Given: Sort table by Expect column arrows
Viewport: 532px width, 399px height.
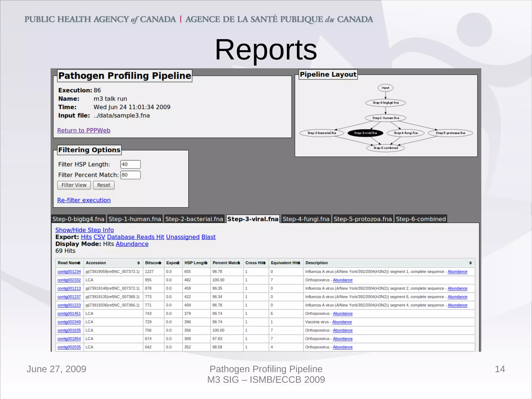Looking at the screenshot, I should (x=178, y=263).
